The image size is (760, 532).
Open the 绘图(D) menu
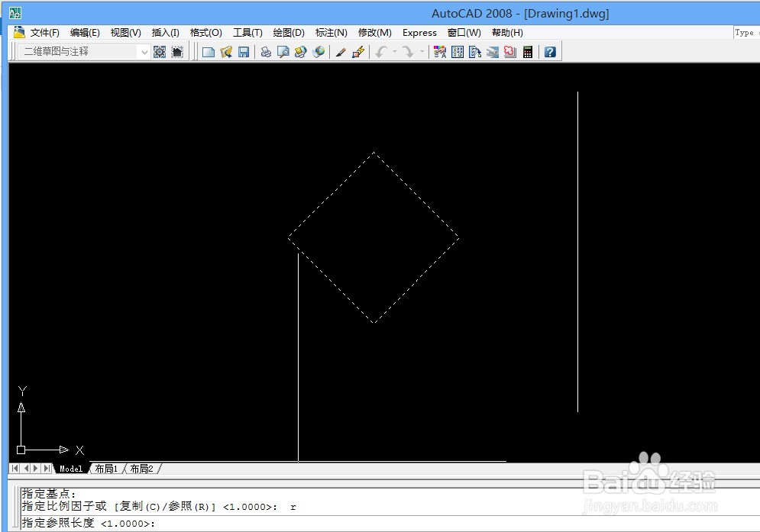pos(289,33)
